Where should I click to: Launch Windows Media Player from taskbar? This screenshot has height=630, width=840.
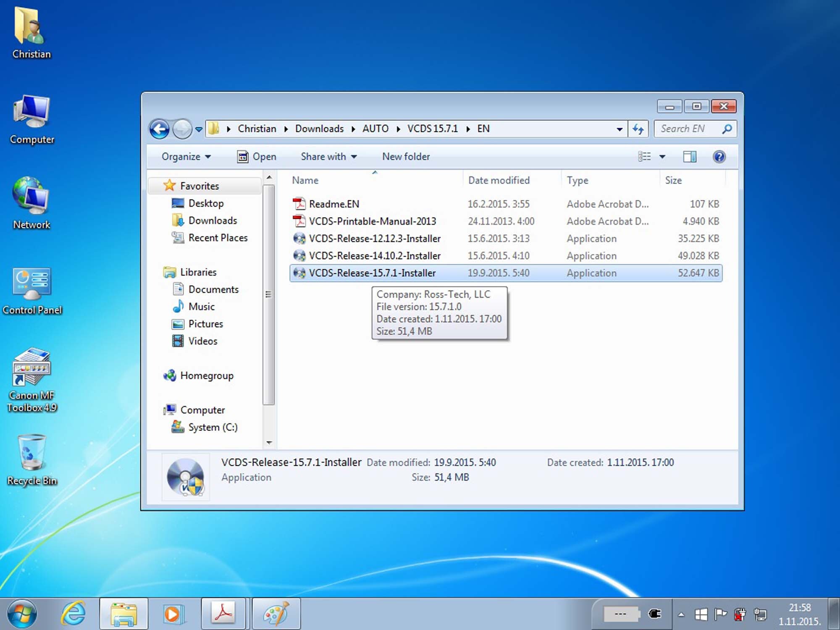(x=173, y=614)
